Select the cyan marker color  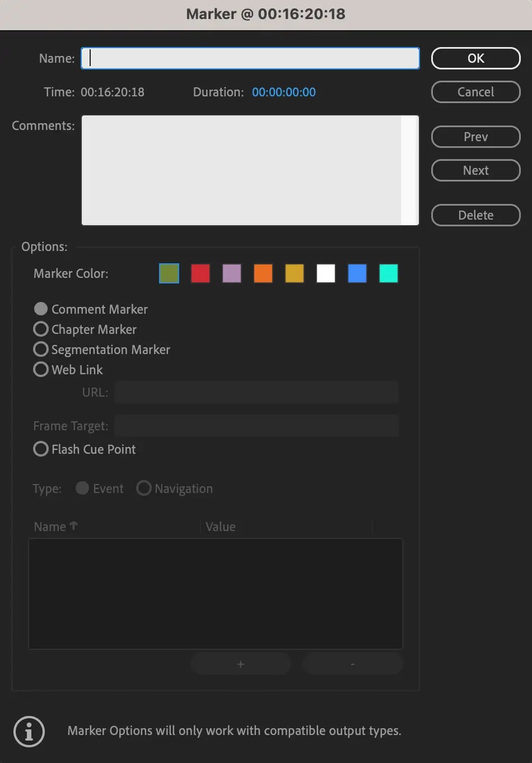pos(389,273)
